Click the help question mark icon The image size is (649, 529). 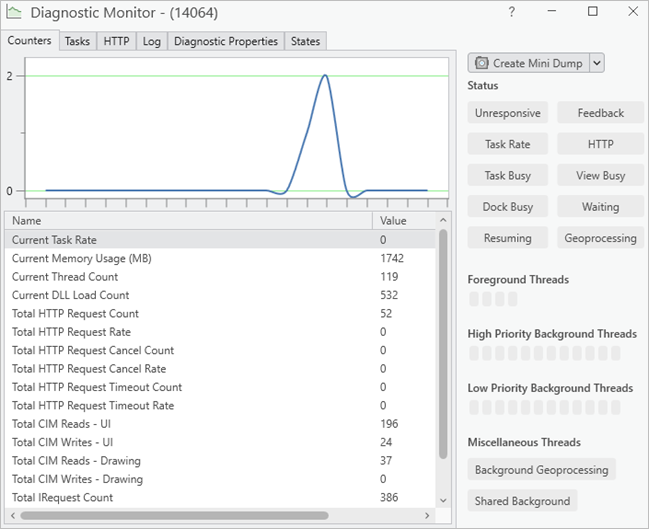pyautogui.click(x=512, y=13)
